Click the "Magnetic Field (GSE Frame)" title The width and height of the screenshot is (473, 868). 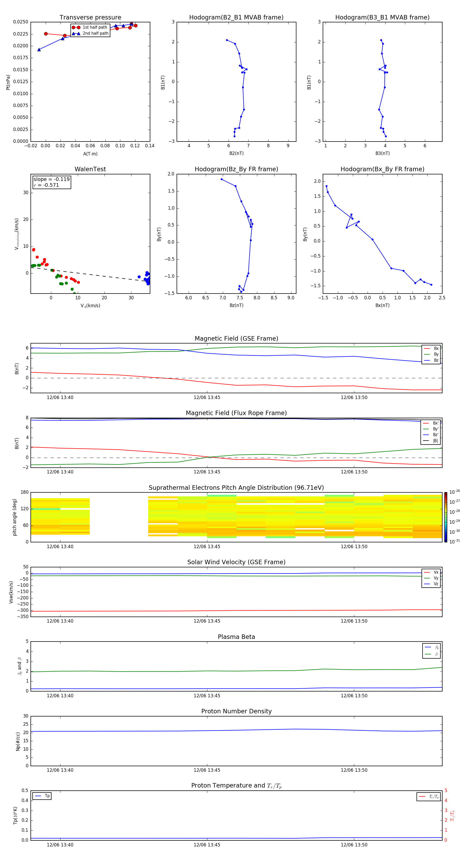tap(236, 339)
